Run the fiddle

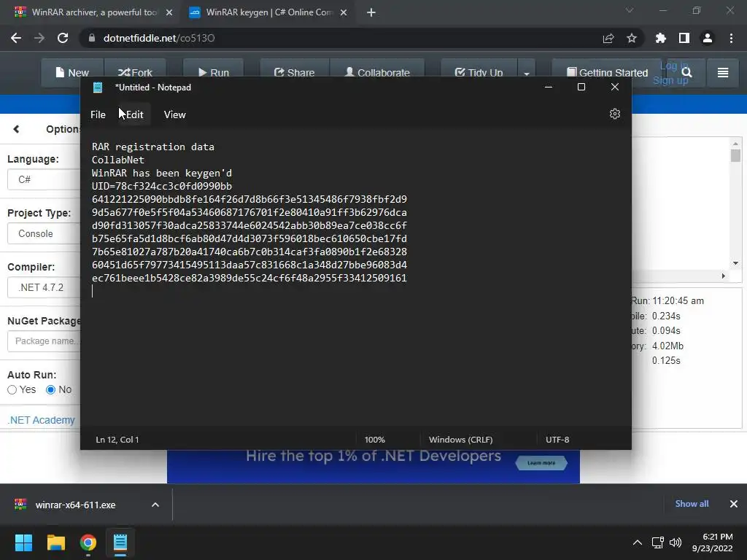click(x=214, y=73)
